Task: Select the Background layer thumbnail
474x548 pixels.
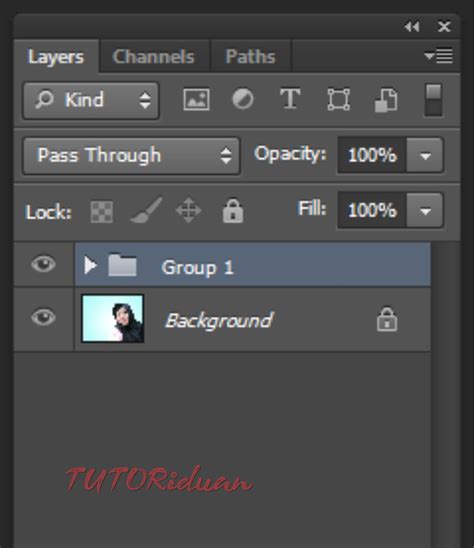Action: [113, 318]
